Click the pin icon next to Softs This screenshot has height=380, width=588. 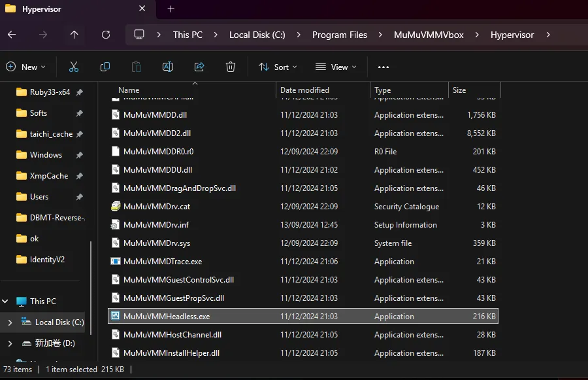[x=80, y=113]
